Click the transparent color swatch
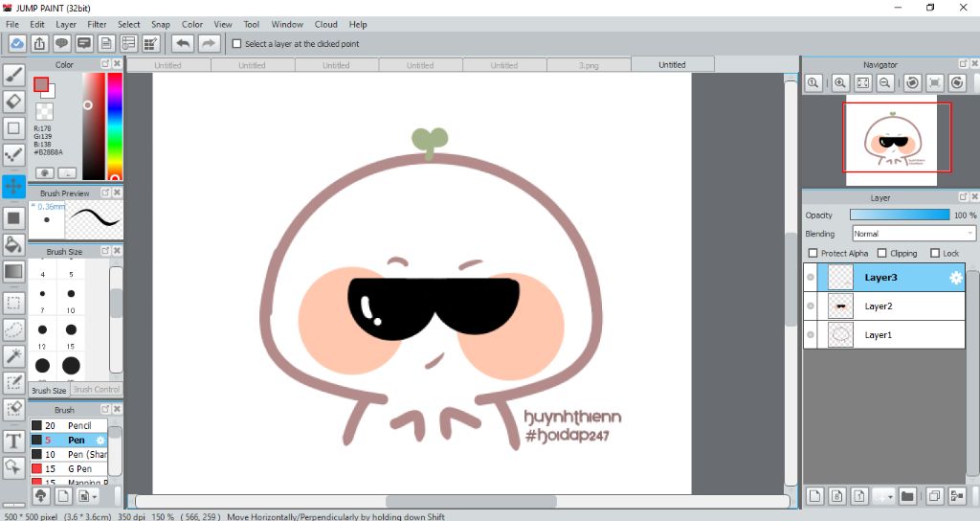980x521 pixels. click(44, 111)
